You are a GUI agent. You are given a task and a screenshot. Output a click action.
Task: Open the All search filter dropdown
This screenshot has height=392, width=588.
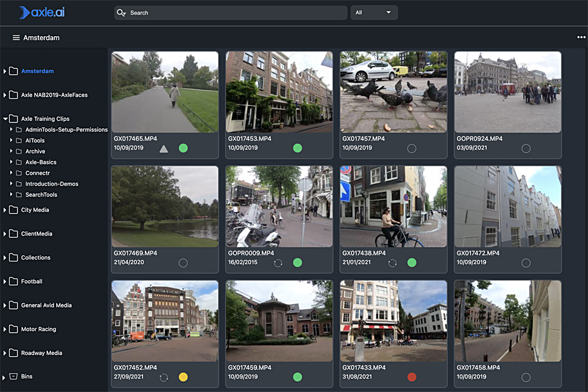coord(374,12)
